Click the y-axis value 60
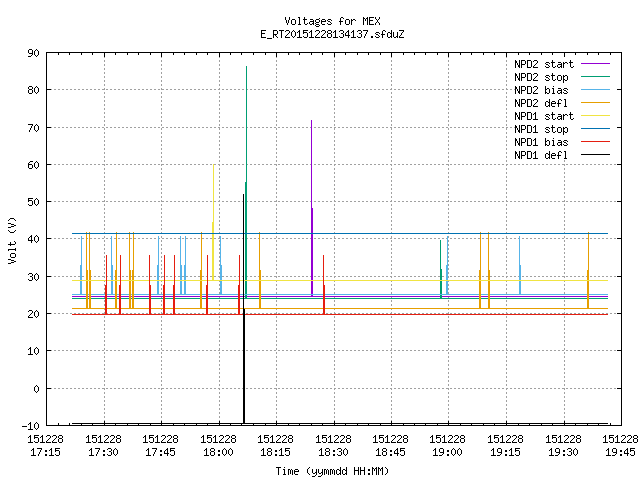 click(33, 165)
